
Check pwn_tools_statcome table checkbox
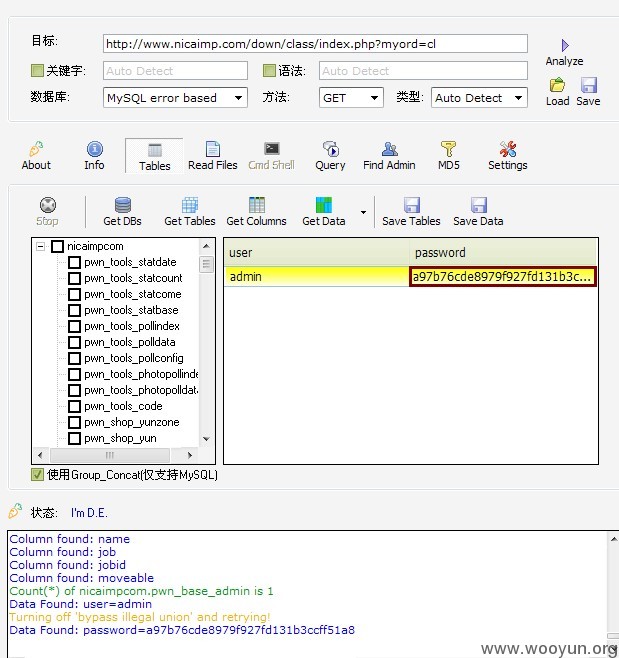74,294
